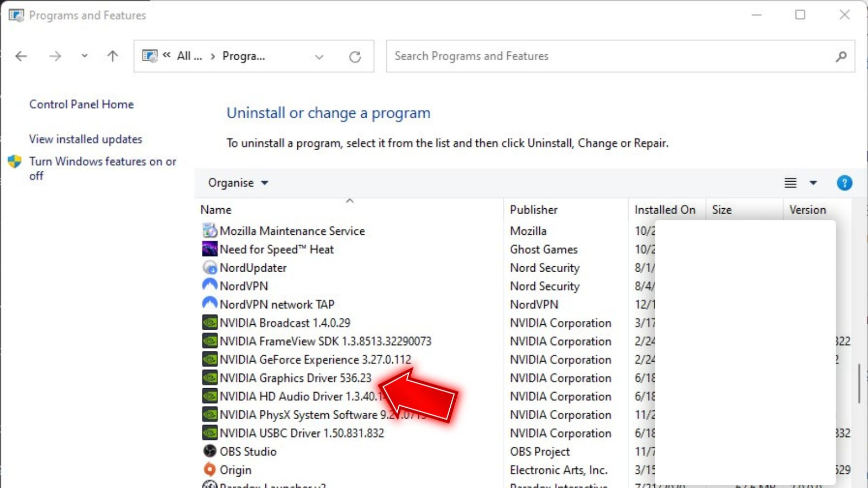Open the Organise dropdown menu

click(238, 183)
